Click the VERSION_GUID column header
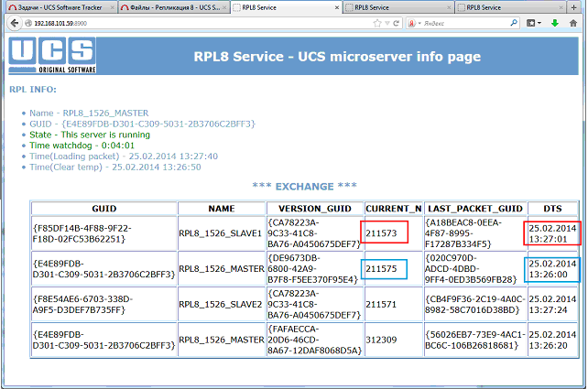 pyautogui.click(x=315, y=209)
